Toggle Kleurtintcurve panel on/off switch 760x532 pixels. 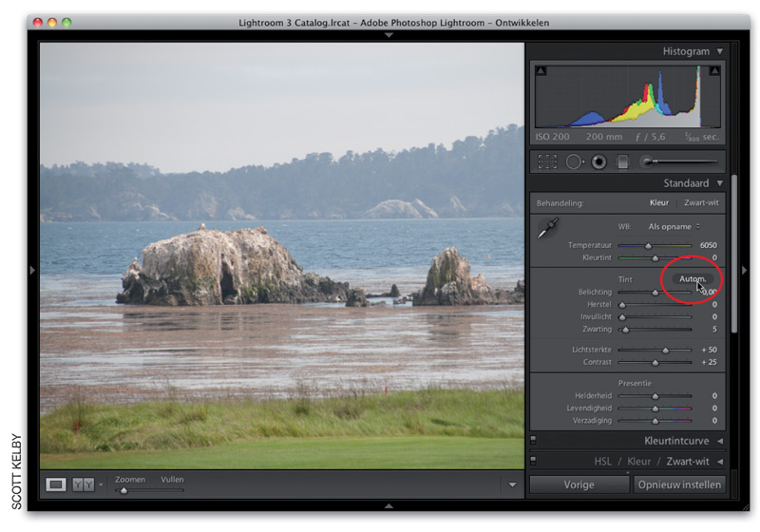click(534, 440)
